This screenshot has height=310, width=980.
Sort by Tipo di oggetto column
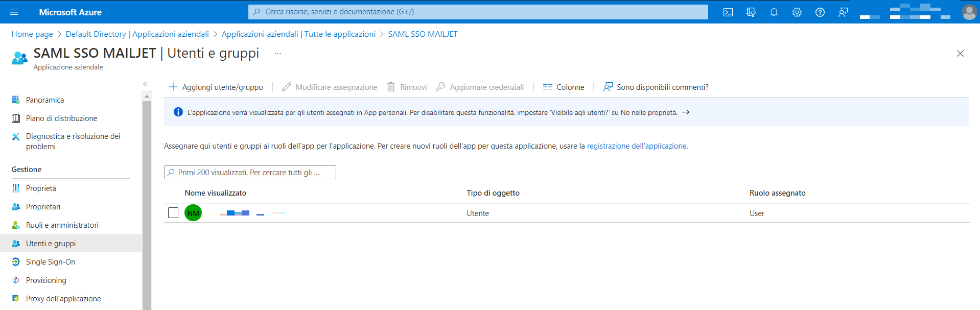pyautogui.click(x=493, y=193)
